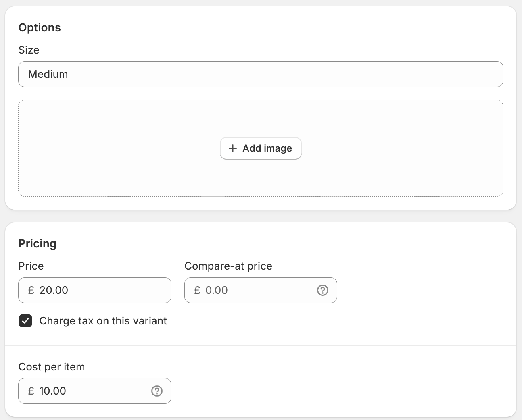Image resolution: width=522 pixels, height=420 pixels.
Task: Click the £ currency symbol in Price field
Action: 31,290
